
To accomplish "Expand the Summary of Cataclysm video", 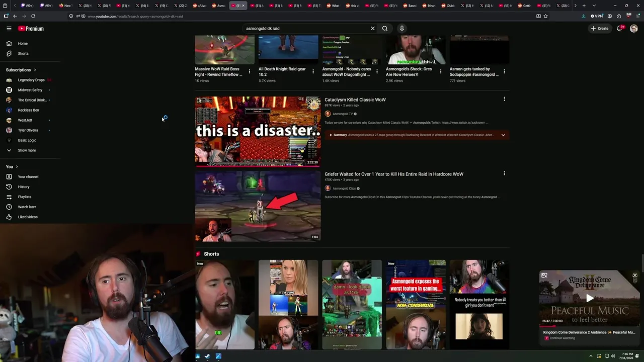I will [x=503, y=135].
